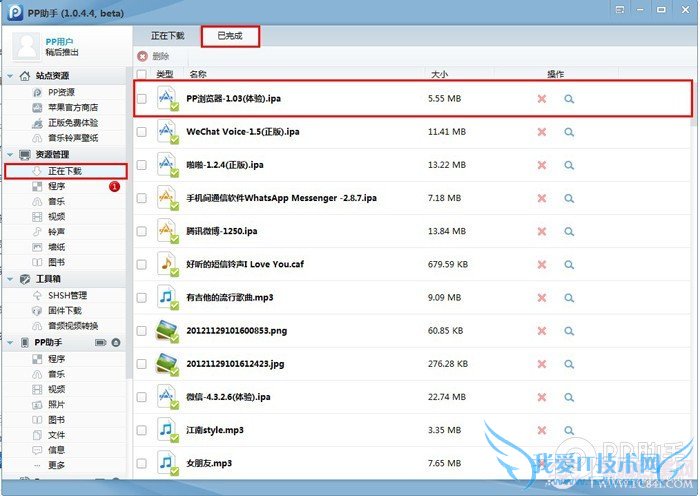
Task: Click the PP助手 logo in the title bar
Action: [15, 12]
